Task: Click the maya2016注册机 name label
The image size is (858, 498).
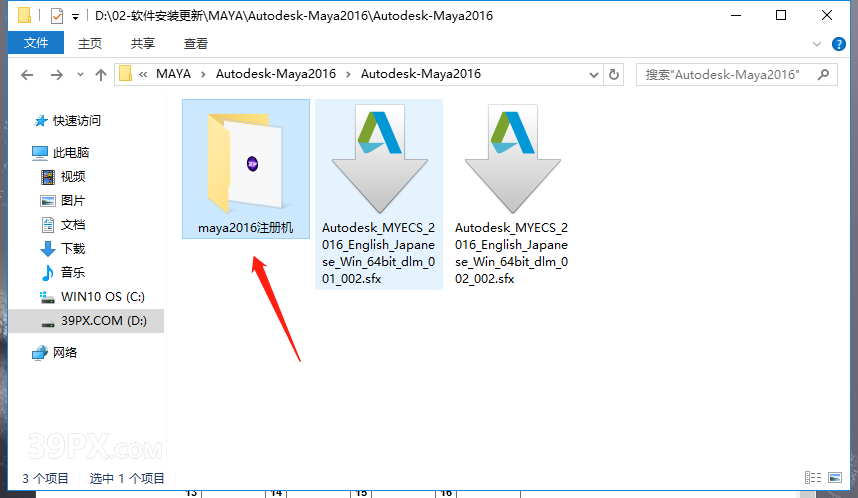Action: point(246,228)
